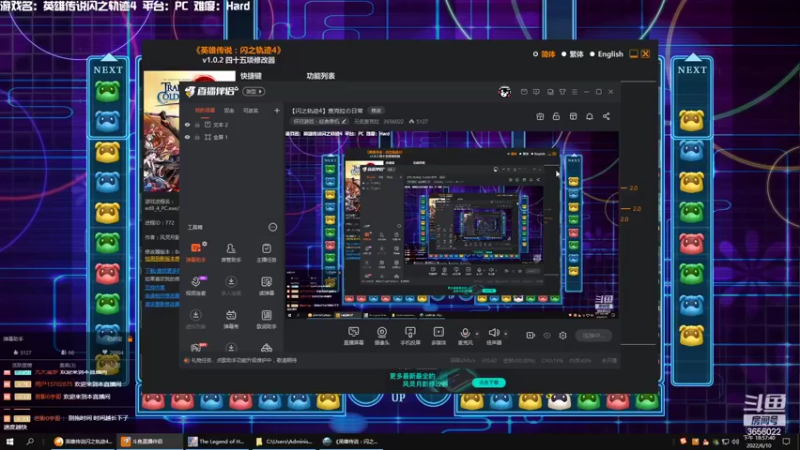Collapse the 工具箱 toolbox panel

click(273, 227)
